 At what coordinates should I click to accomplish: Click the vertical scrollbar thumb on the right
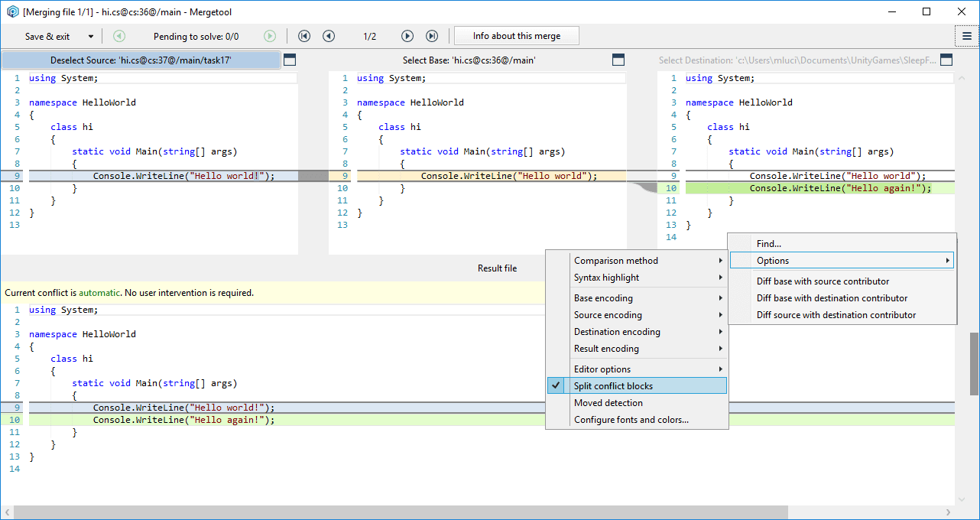coord(973,363)
